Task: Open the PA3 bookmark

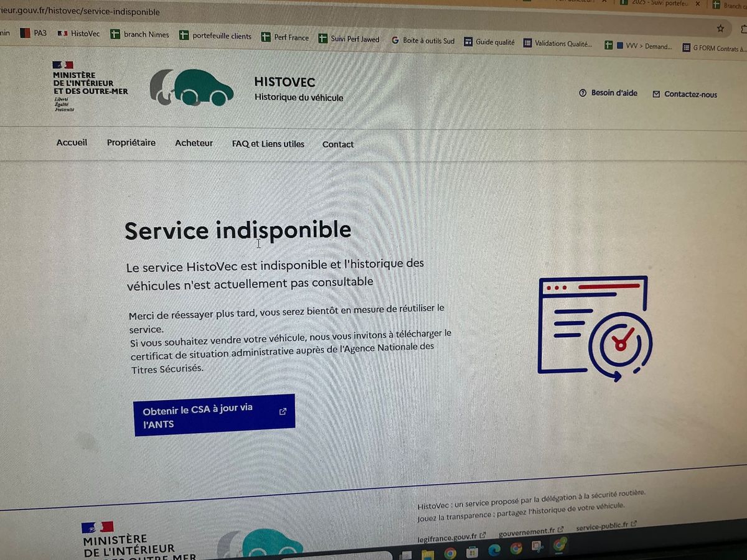Action: [34, 33]
